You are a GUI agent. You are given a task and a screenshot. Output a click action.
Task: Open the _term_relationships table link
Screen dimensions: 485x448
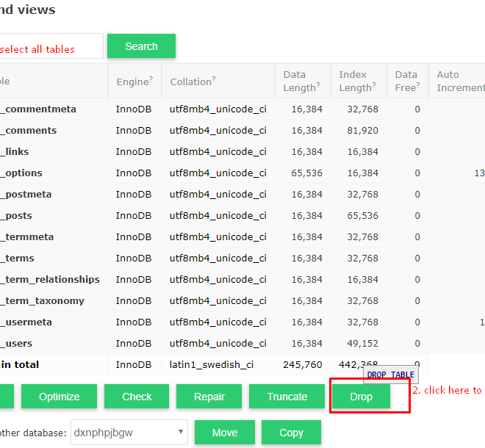pos(50,280)
